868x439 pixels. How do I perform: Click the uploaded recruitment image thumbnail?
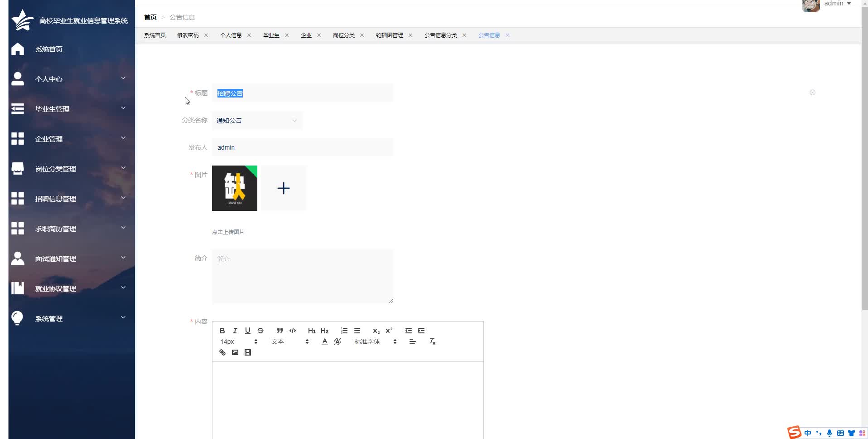235,188
